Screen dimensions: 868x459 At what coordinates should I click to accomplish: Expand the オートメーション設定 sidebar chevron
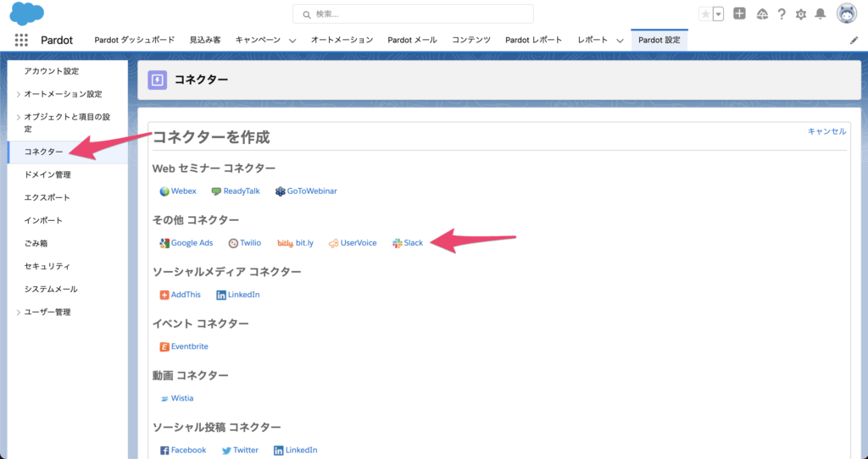click(19, 95)
